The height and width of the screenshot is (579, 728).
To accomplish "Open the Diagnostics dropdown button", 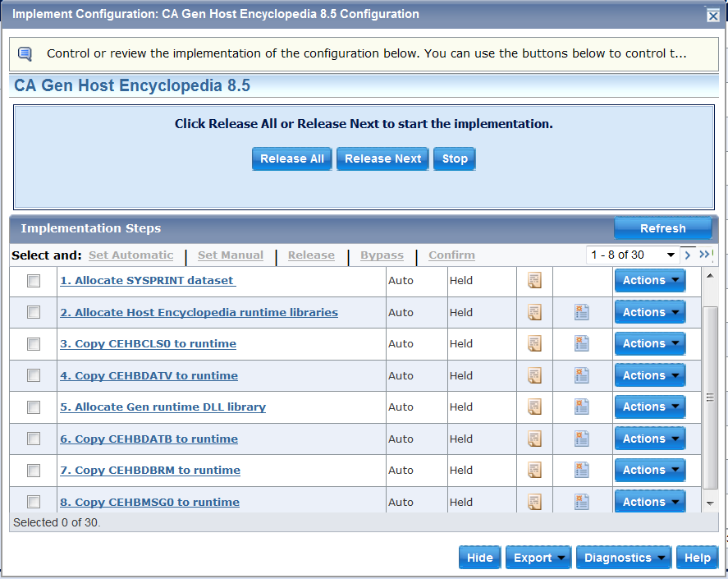I will pos(624,558).
